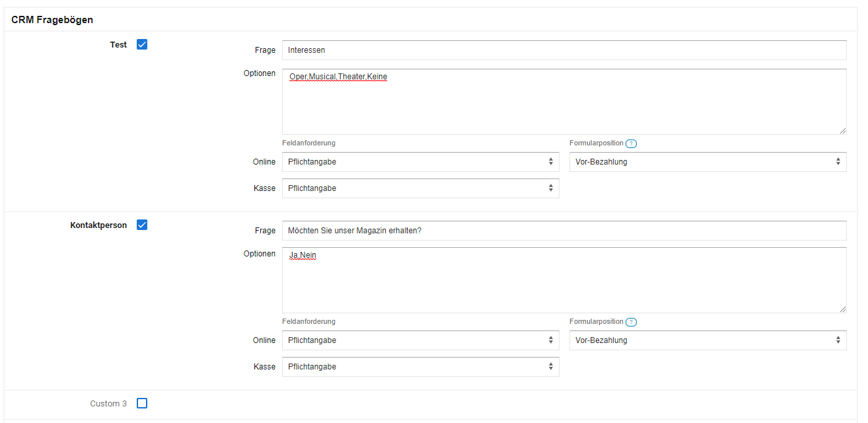Expand Vor-Bezahlung dropdown in Test section
This screenshot has height=423, width=868.
point(707,162)
